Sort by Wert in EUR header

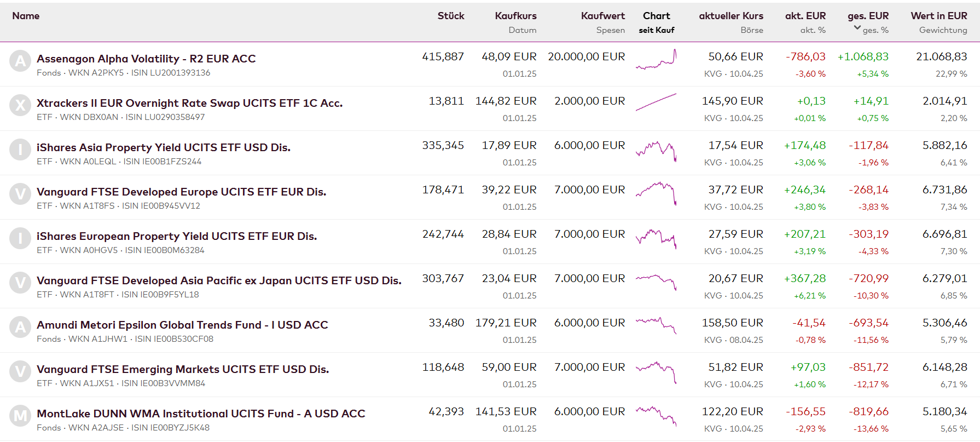point(938,16)
